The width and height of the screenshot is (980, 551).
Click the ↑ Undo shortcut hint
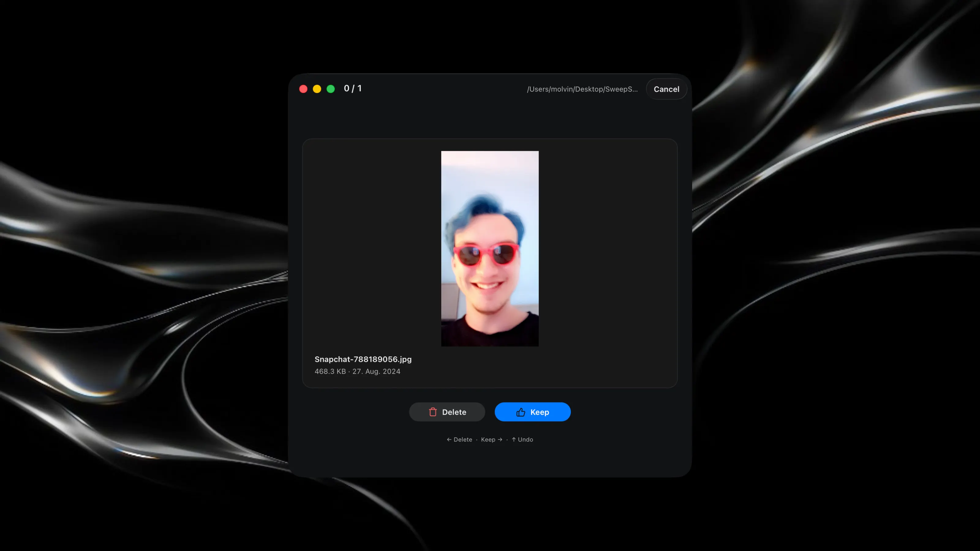coord(522,440)
